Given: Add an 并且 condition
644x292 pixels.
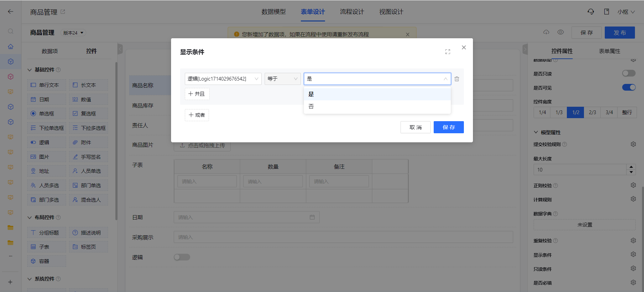Looking at the screenshot, I should [x=197, y=94].
